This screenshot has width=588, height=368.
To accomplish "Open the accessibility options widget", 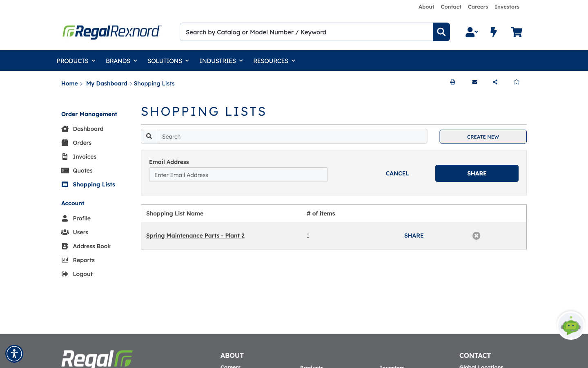I will point(14,354).
